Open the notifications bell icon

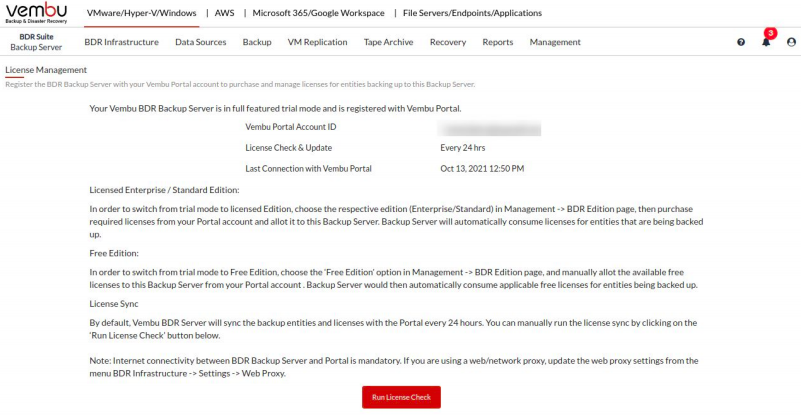[766, 42]
